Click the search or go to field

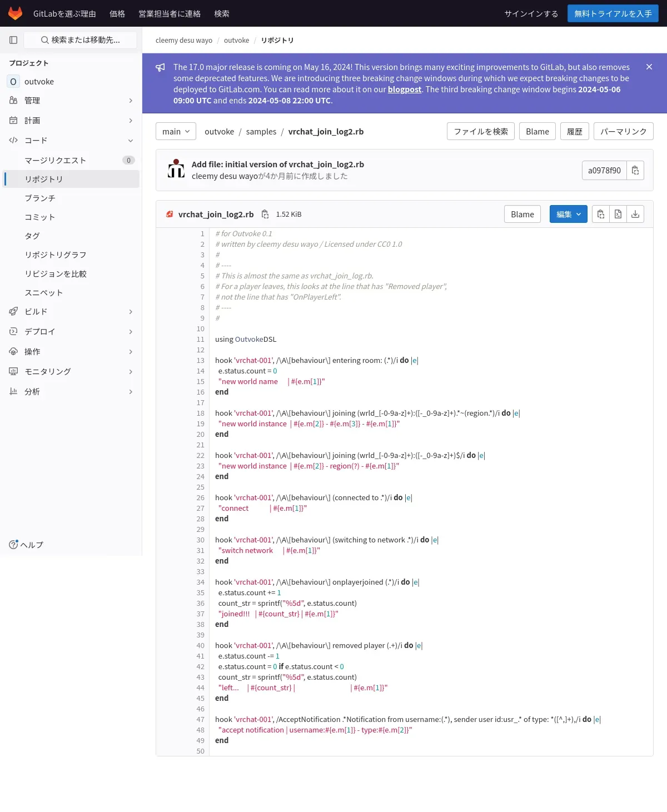tap(81, 40)
